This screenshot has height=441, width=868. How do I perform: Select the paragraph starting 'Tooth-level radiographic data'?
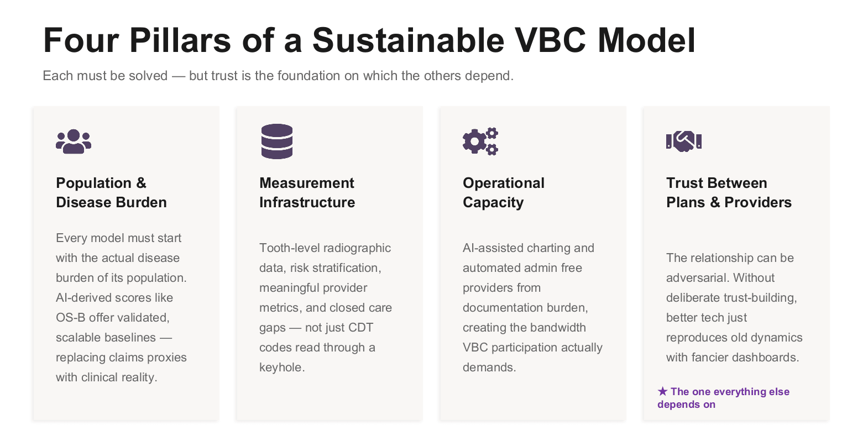tap(325, 307)
